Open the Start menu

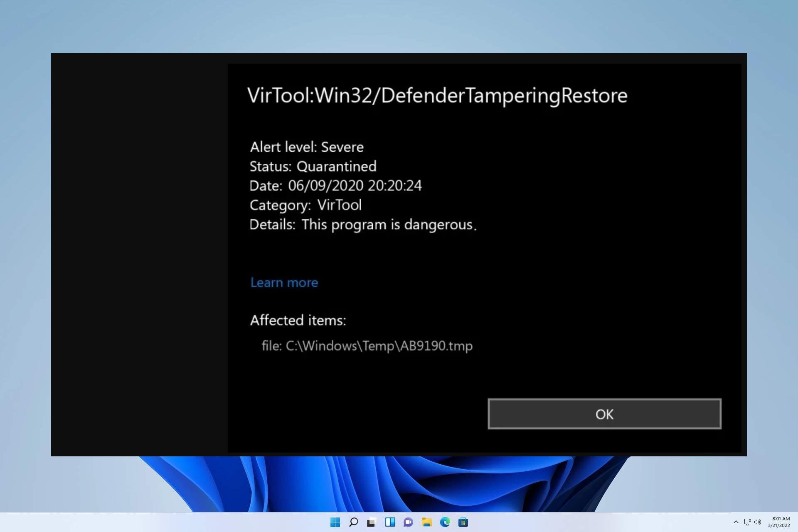pyautogui.click(x=335, y=522)
